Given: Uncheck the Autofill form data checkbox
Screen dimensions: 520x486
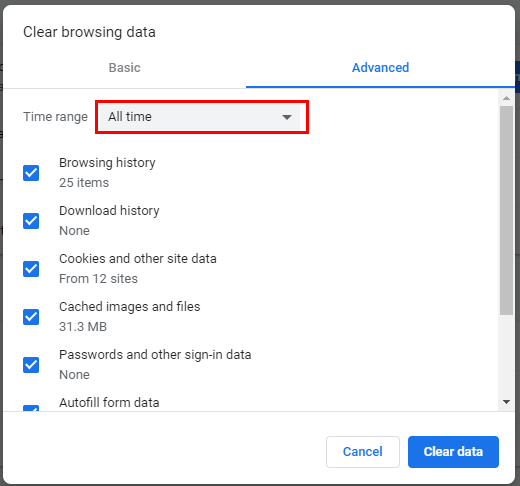Looking at the screenshot, I should [x=31, y=408].
